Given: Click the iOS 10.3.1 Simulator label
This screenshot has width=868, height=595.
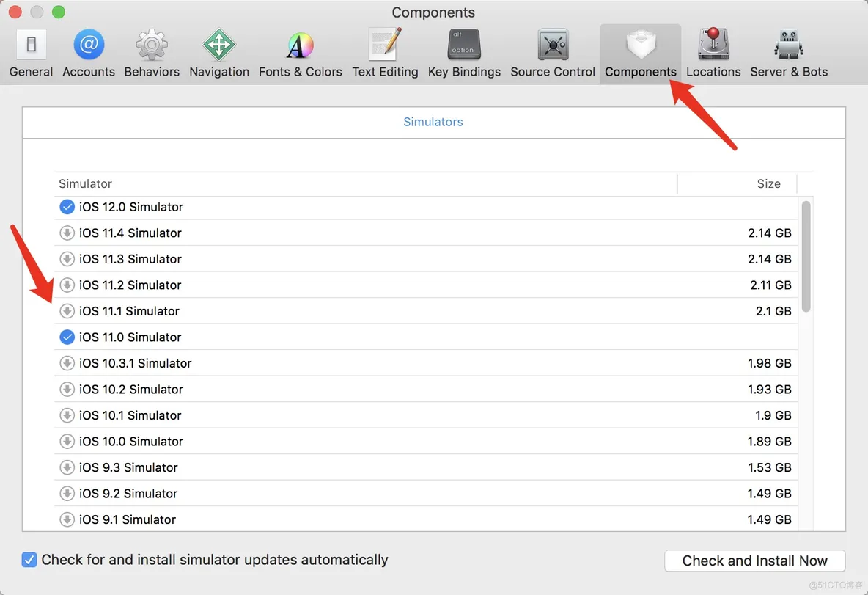Looking at the screenshot, I should tap(135, 363).
